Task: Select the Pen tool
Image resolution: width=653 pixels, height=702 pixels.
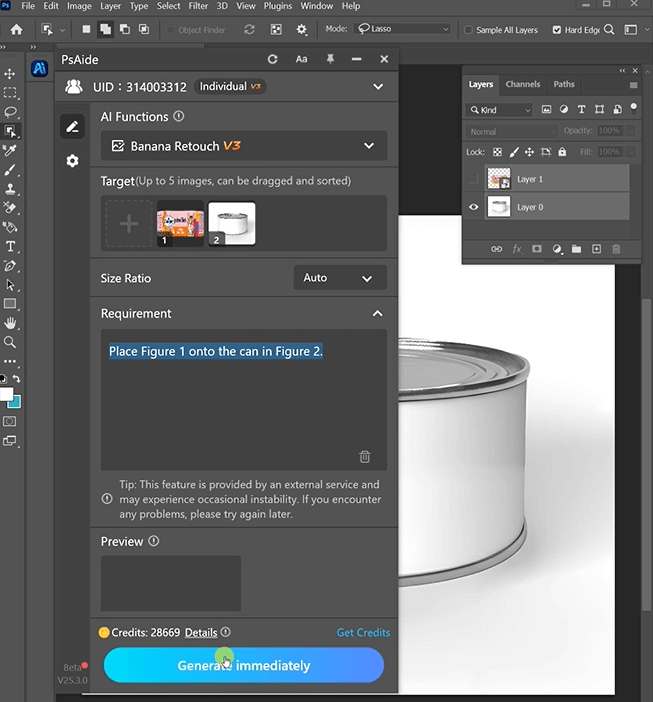Action: (10, 265)
